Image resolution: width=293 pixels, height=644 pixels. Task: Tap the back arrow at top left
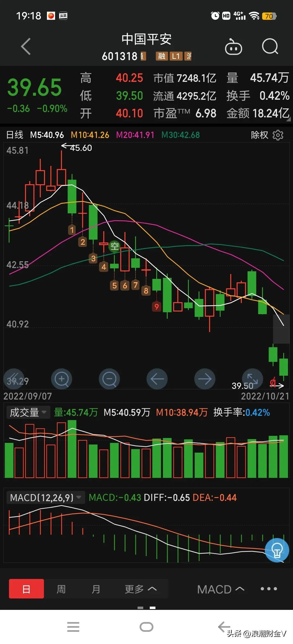26,46
